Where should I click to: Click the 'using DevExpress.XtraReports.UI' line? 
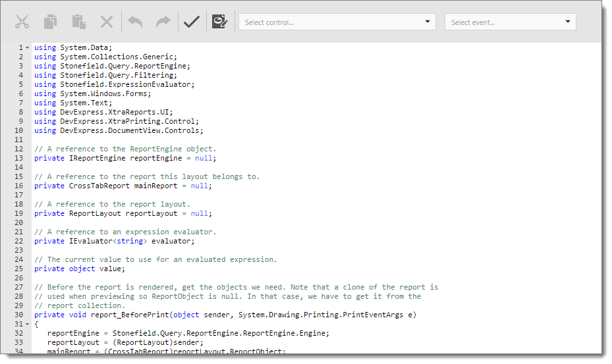tap(103, 112)
